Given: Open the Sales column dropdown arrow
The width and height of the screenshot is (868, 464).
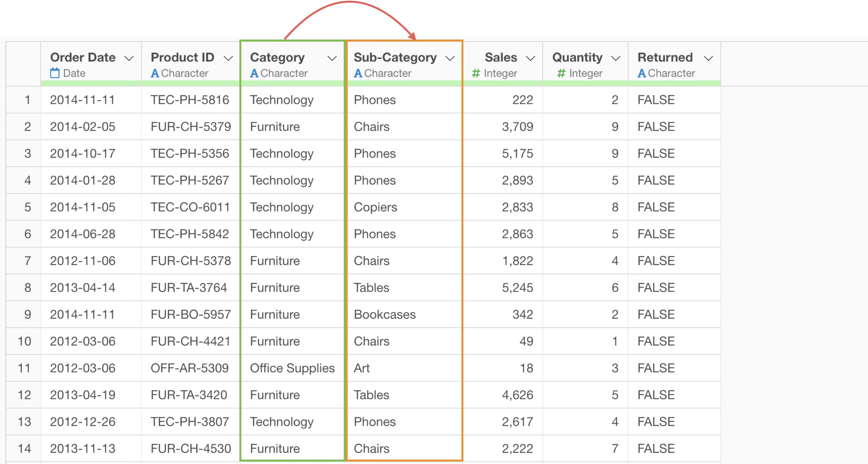Looking at the screenshot, I should (x=531, y=58).
